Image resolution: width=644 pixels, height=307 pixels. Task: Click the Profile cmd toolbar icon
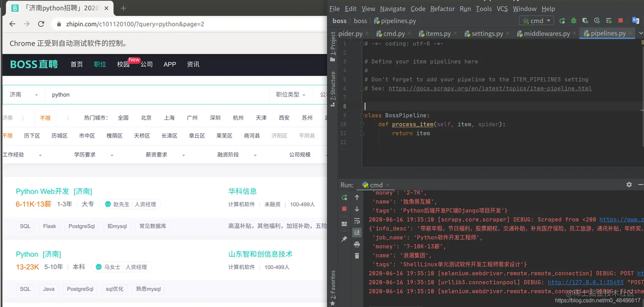tap(597, 20)
